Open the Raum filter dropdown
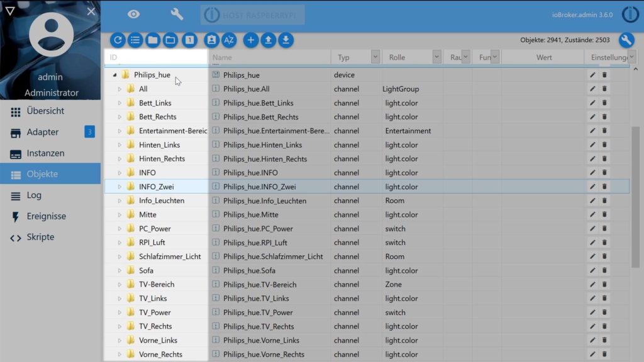The height and width of the screenshot is (362, 644). (465, 57)
